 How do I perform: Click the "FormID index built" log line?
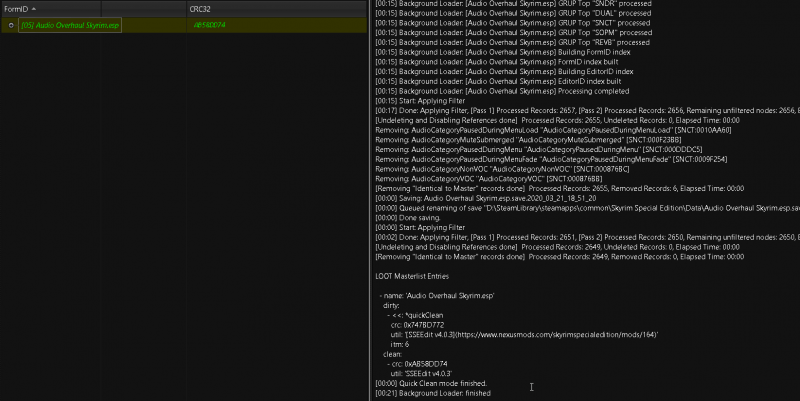click(496, 62)
